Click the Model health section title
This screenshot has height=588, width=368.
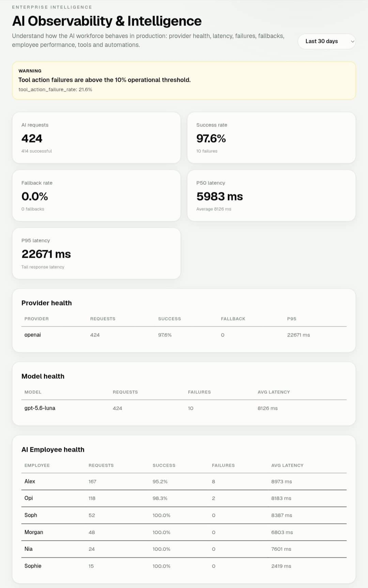coord(43,376)
